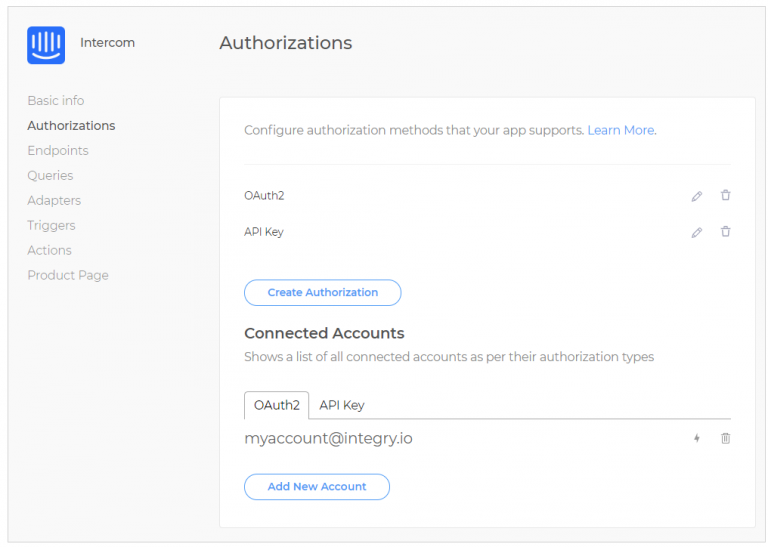
Task: Open Actions in the sidebar
Action: click(x=49, y=250)
